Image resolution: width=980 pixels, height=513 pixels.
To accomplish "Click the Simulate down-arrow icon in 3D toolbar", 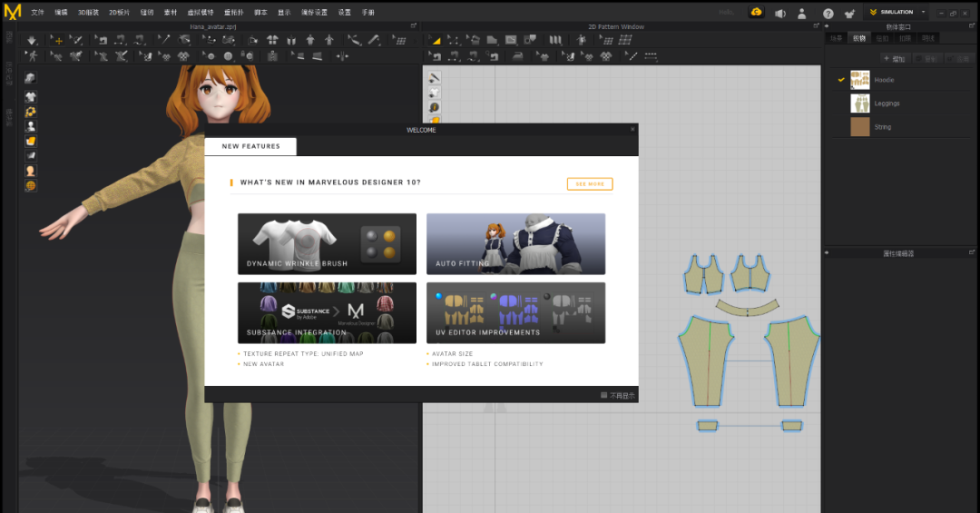I will (x=32, y=40).
